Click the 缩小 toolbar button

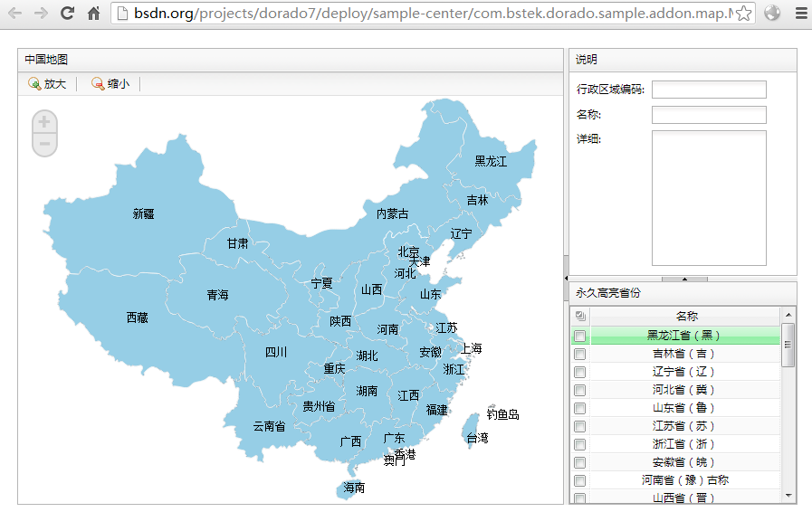[110, 84]
